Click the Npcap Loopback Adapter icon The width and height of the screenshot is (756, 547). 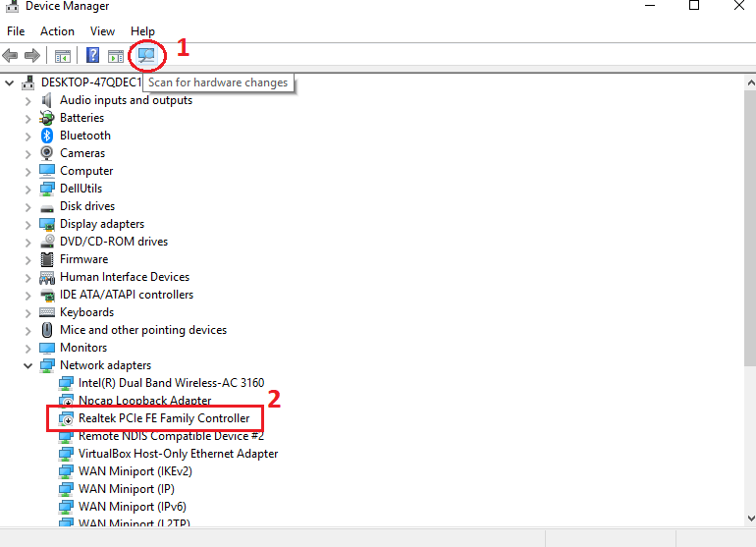click(66, 401)
